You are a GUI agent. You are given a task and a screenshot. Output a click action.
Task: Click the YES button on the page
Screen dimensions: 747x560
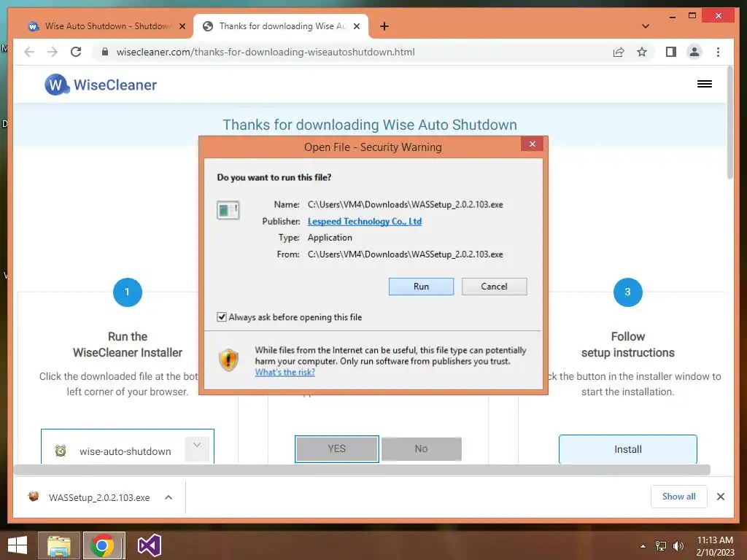[x=337, y=448]
